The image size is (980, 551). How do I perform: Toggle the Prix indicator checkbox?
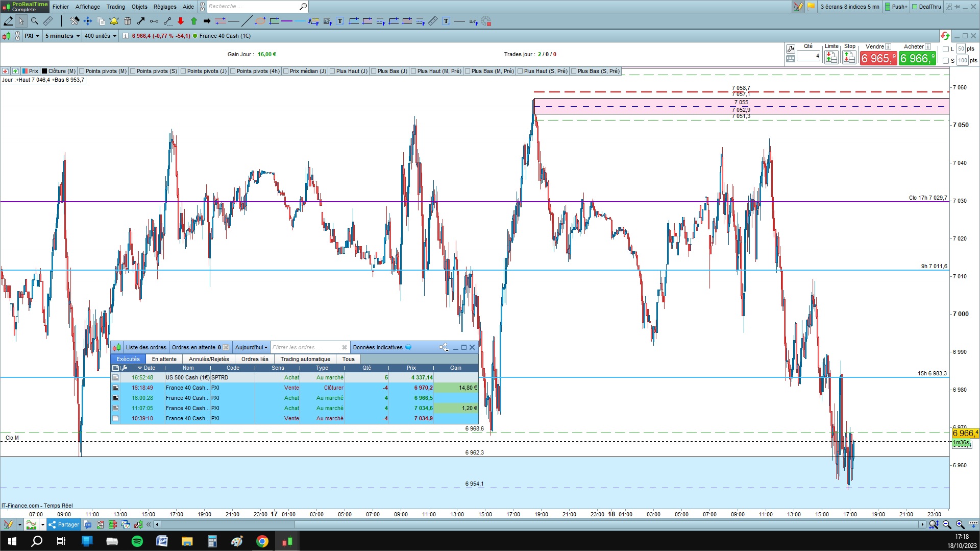[25, 71]
